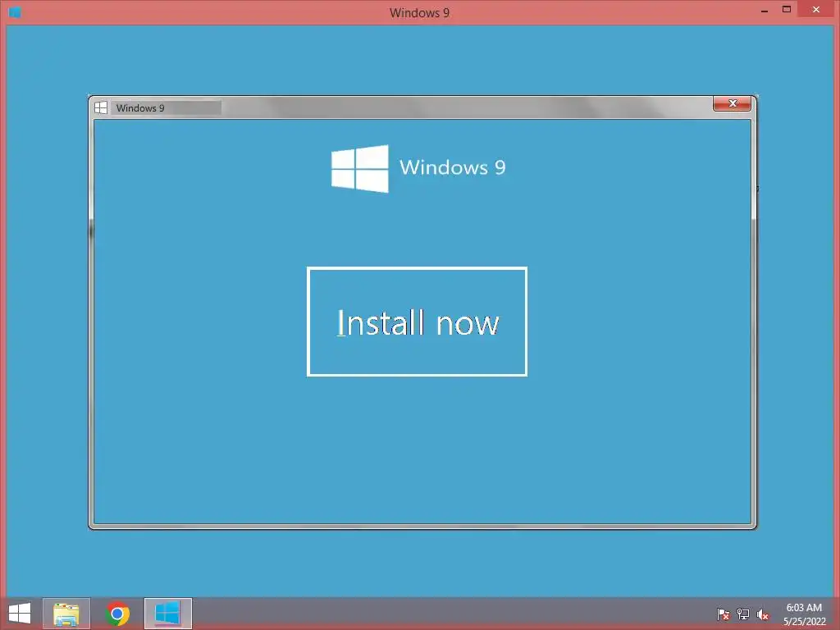
Task: Click the large Windows 9 logo
Action: click(360, 168)
